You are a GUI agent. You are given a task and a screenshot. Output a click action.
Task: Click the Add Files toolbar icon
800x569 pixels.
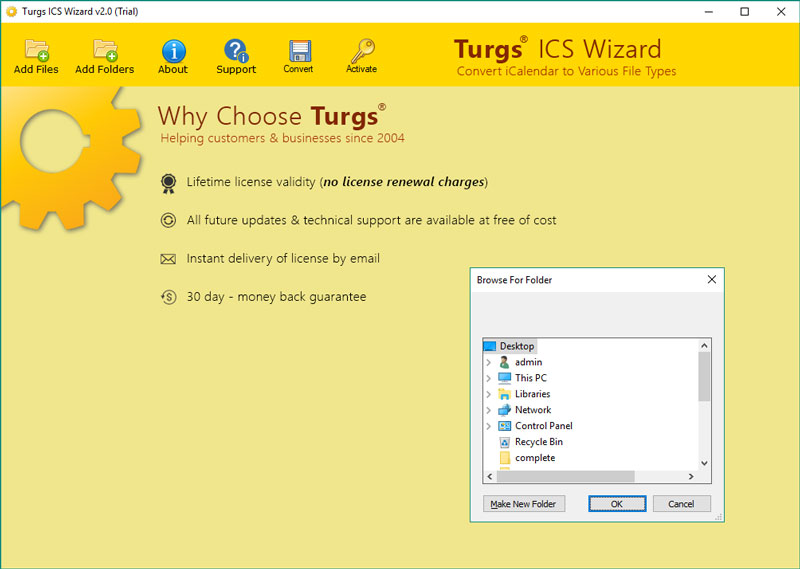36,50
